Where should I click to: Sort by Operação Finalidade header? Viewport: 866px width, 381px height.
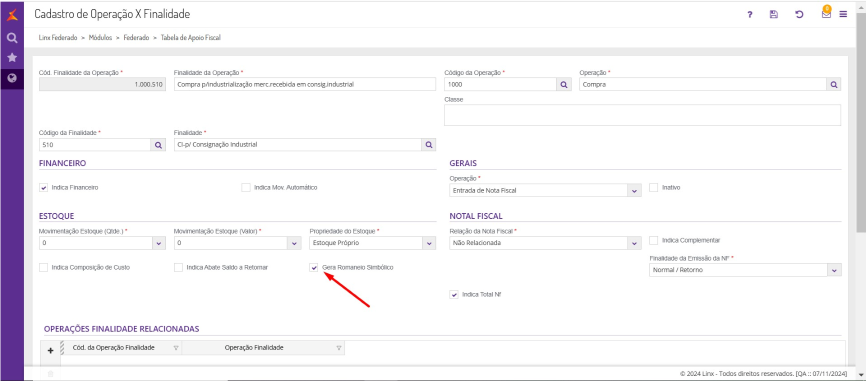tap(254, 348)
